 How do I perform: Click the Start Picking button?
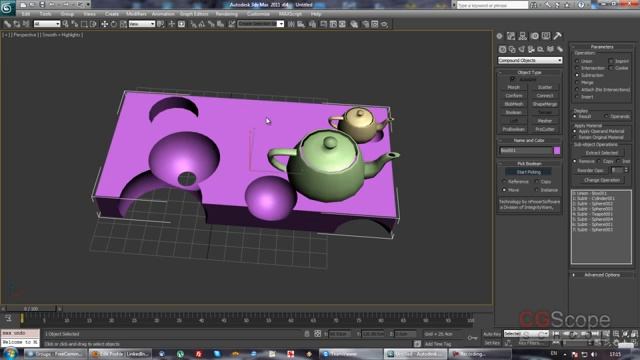pos(529,172)
